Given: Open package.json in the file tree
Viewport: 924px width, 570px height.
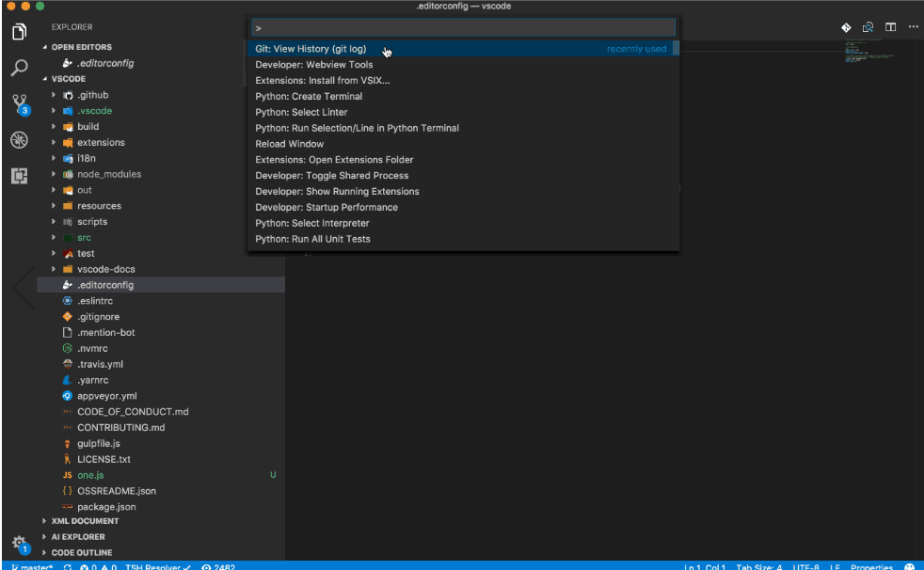Looking at the screenshot, I should tap(106, 506).
